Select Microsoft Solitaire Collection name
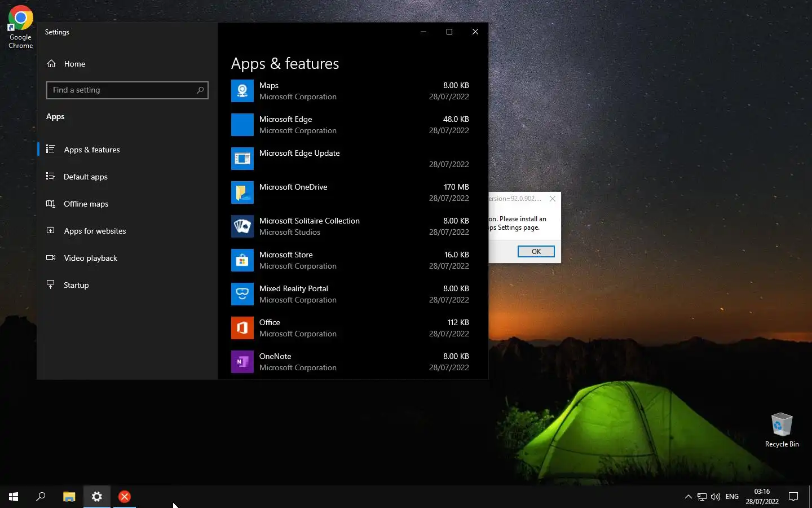 pyautogui.click(x=310, y=221)
